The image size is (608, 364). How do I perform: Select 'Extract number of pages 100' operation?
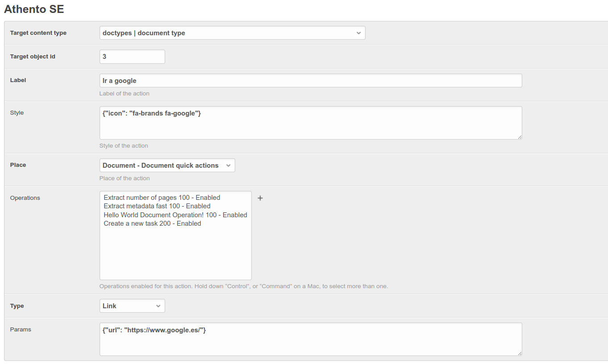[162, 198]
